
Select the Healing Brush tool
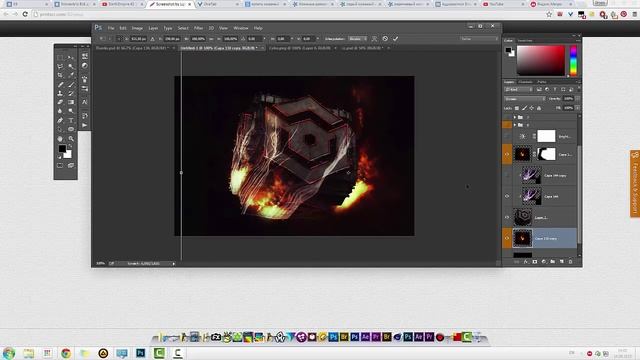click(x=60, y=84)
